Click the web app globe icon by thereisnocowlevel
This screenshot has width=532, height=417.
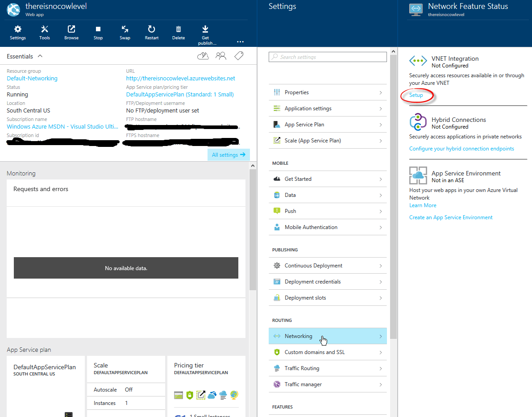pos(13,9)
